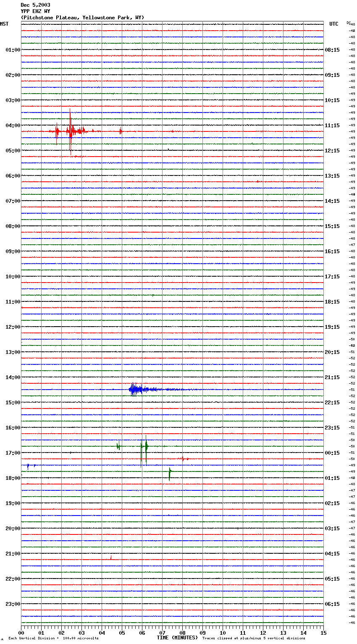Click the 09:15 UTC time label
The image size is (357, 644).
[x=332, y=75]
